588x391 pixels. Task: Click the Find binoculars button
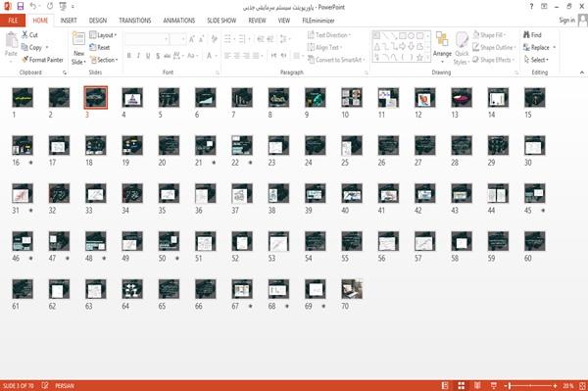click(x=532, y=35)
